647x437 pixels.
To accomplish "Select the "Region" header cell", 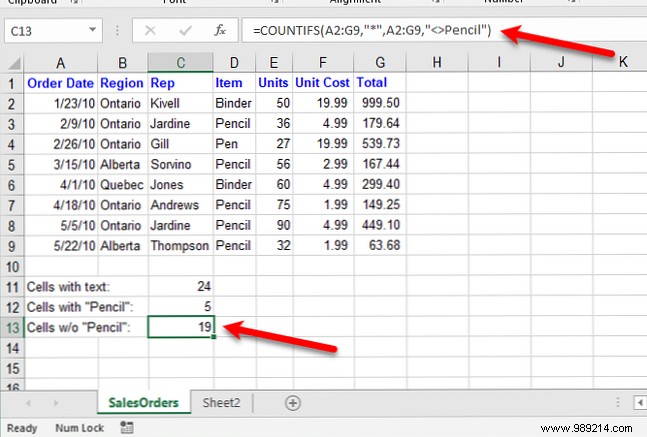I will 123,83.
